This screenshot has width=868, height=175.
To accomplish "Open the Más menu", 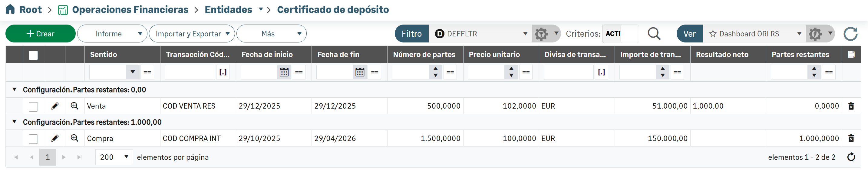I will [x=271, y=34].
